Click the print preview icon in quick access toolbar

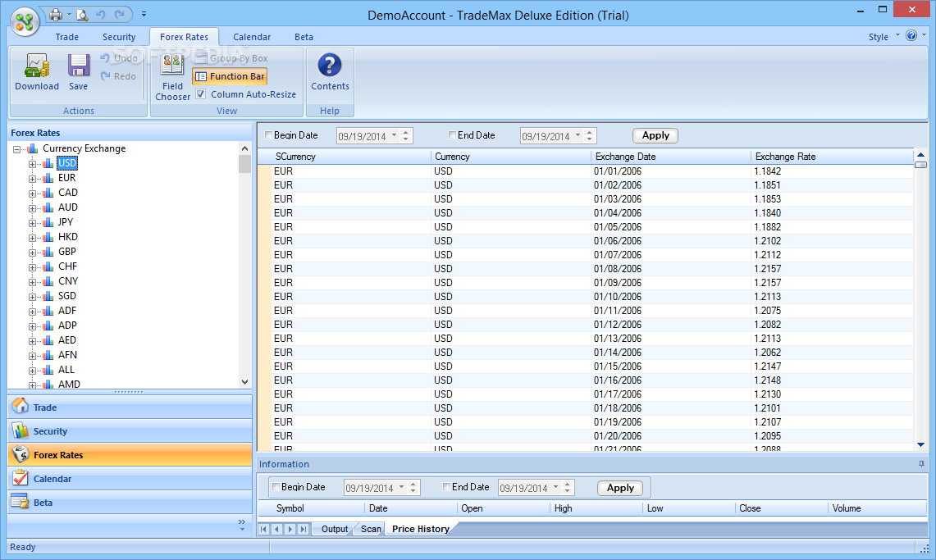(82, 14)
